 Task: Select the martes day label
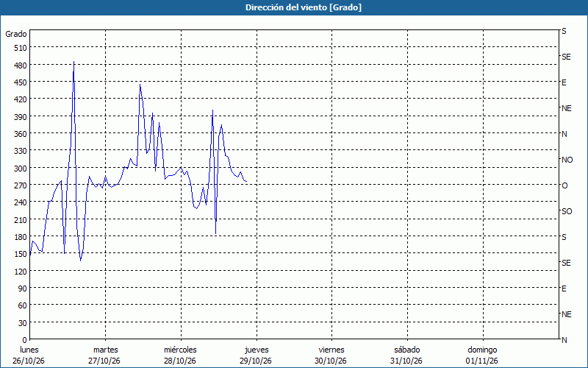coord(106,350)
